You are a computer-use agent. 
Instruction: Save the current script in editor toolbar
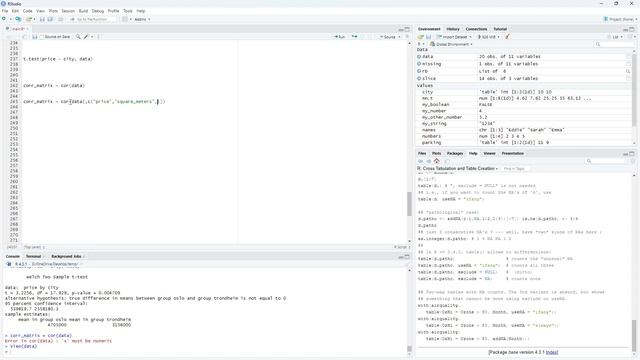point(35,37)
